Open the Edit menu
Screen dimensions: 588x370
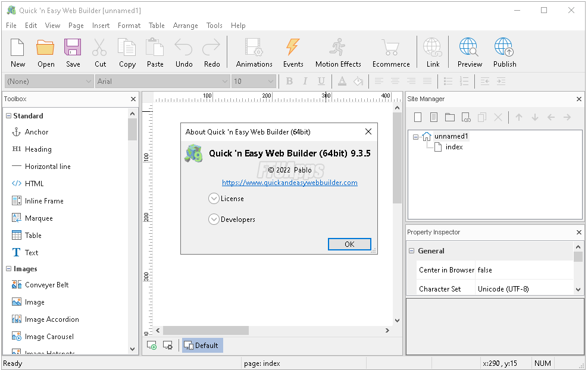[x=31, y=26]
